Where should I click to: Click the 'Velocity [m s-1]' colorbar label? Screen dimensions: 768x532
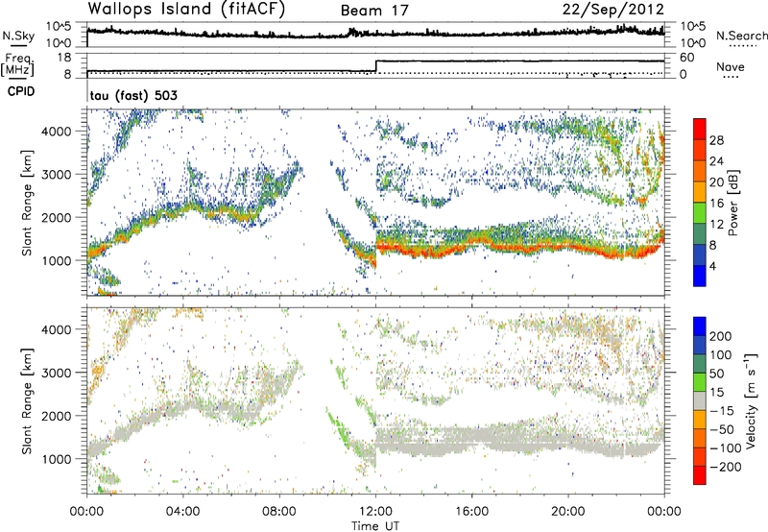pos(752,400)
